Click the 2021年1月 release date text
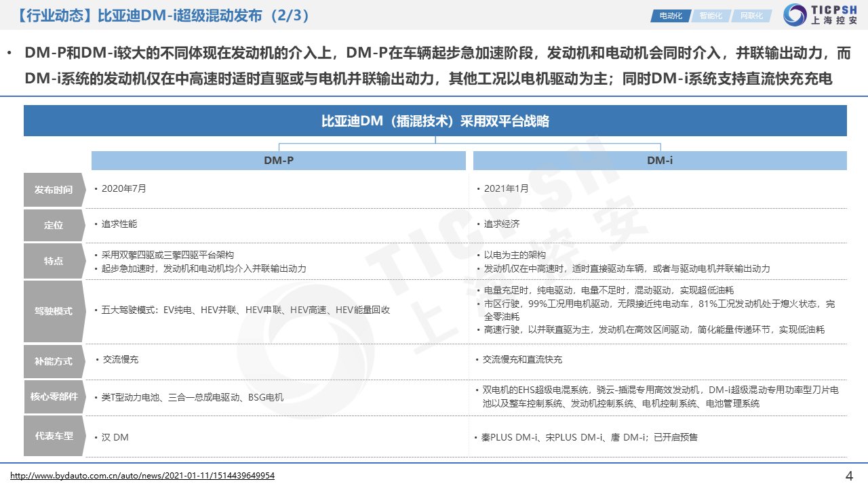 tap(506, 188)
